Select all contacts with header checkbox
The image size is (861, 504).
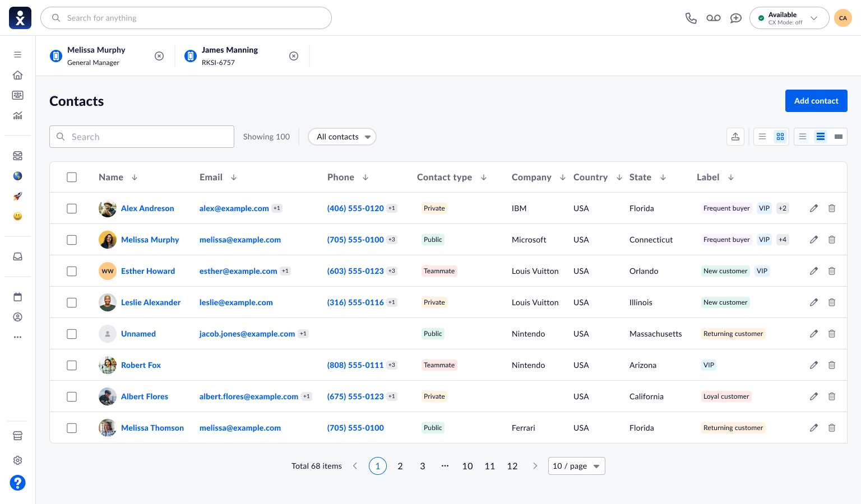72,177
